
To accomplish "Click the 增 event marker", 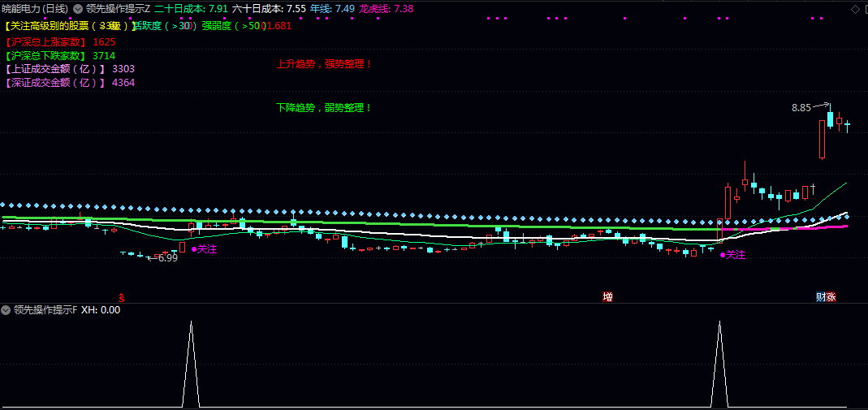I will pos(608,297).
